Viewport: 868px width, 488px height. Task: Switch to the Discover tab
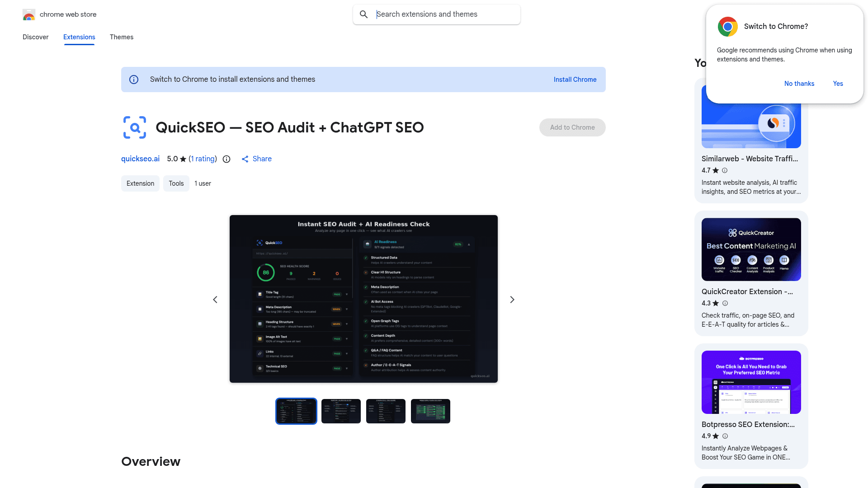point(35,37)
